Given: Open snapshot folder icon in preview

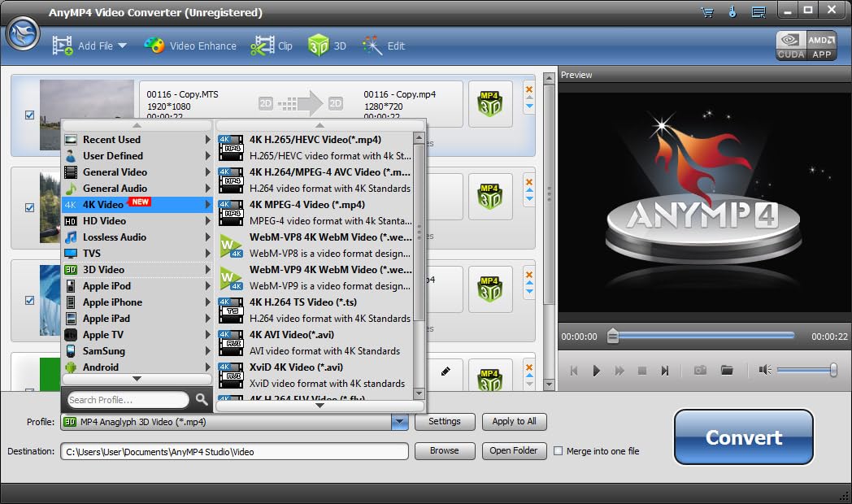Looking at the screenshot, I should pyautogui.click(x=727, y=370).
